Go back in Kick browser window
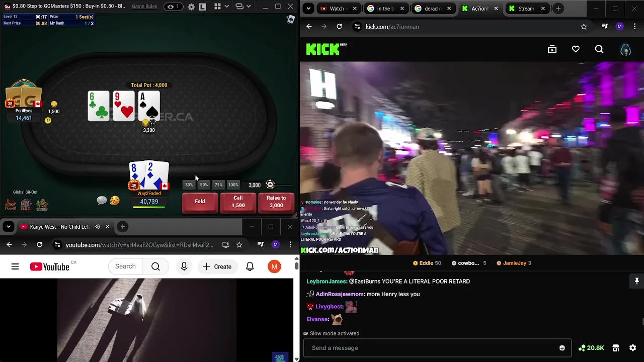 click(309, 27)
